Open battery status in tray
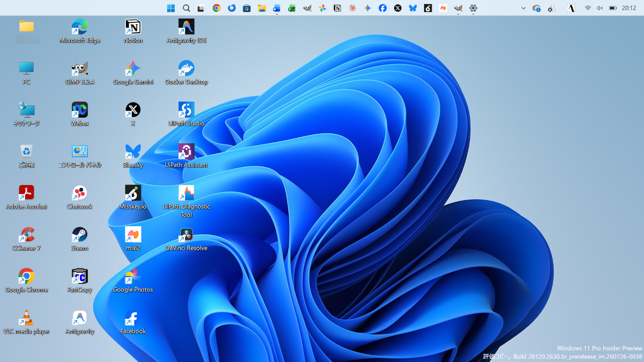The width and height of the screenshot is (644, 362). click(x=613, y=8)
